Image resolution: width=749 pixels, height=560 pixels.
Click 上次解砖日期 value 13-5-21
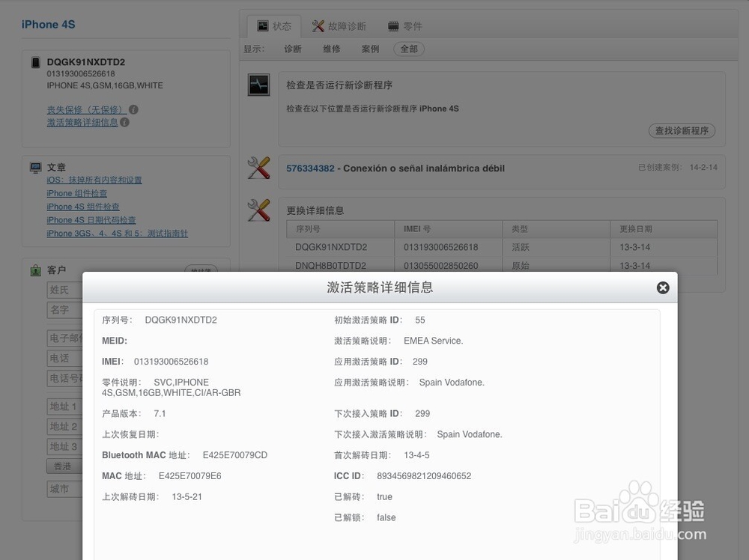[x=187, y=496]
